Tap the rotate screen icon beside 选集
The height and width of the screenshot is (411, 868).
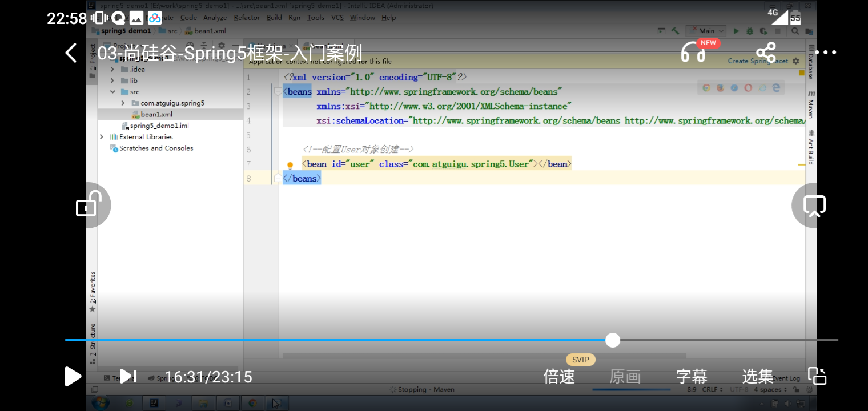click(x=817, y=376)
